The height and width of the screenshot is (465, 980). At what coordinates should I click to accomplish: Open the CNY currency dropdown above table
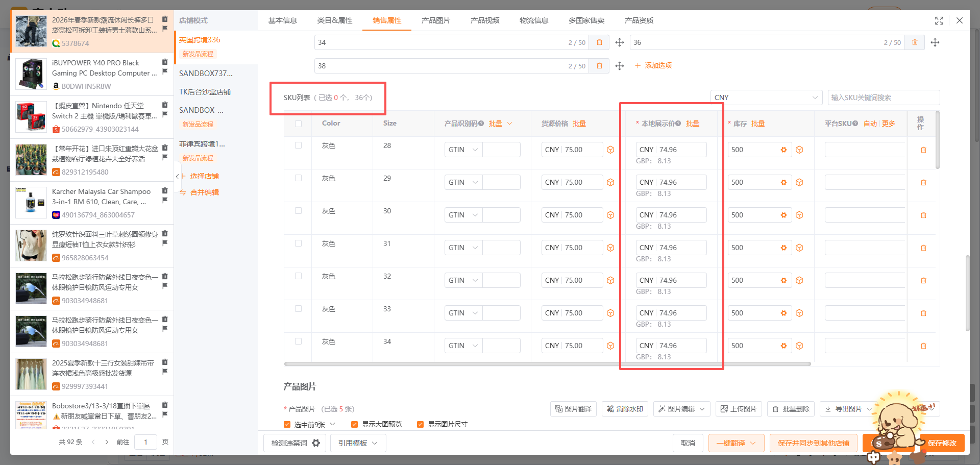[766, 97]
